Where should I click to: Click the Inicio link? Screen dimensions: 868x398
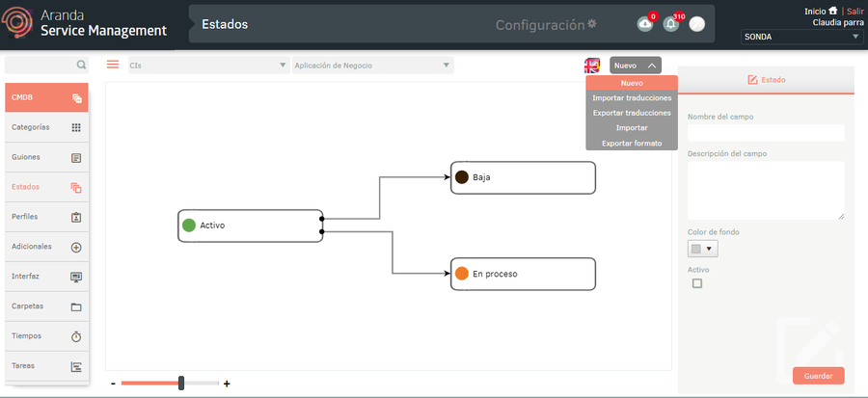815,11
